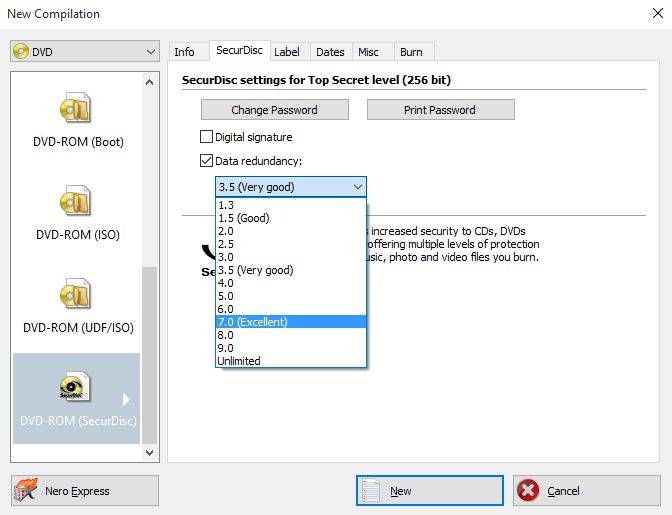Click the compilation list scrollbar thumb

[x=150, y=355]
